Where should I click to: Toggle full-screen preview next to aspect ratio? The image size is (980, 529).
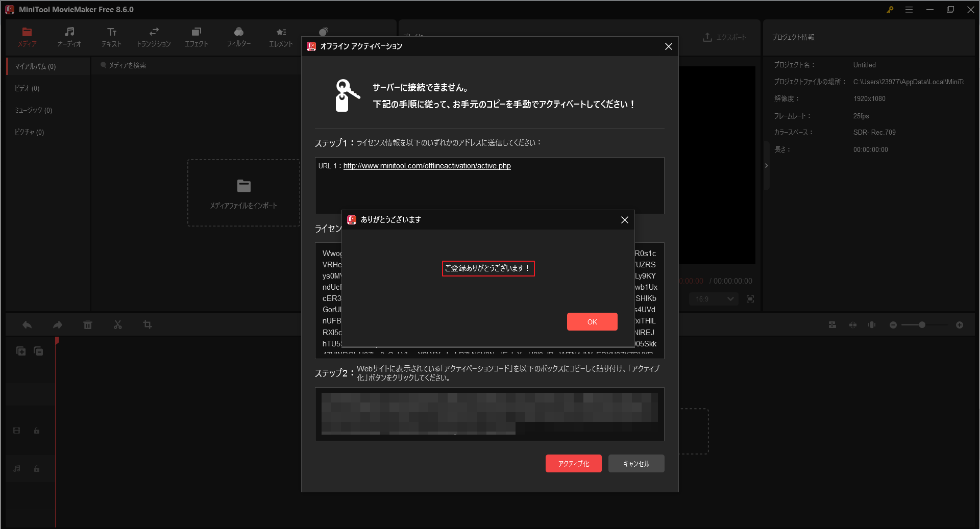750,299
